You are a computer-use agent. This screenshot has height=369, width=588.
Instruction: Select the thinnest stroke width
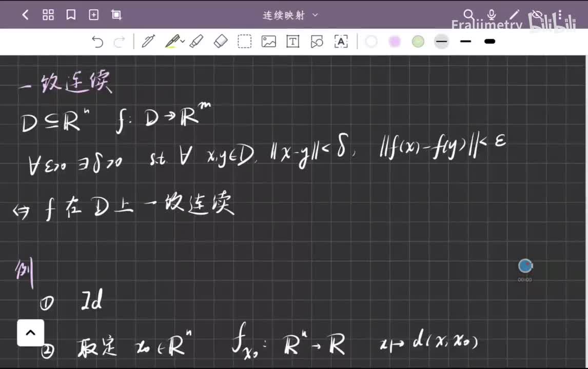coord(441,41)
